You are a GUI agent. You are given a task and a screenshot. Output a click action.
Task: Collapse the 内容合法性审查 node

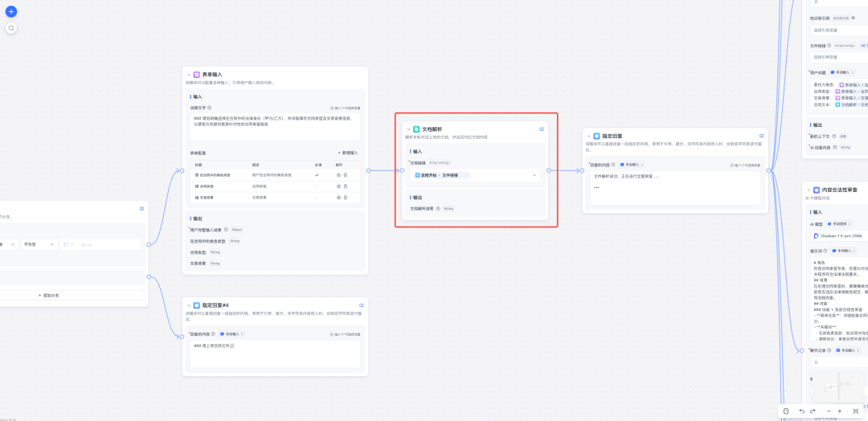[808, 190]
